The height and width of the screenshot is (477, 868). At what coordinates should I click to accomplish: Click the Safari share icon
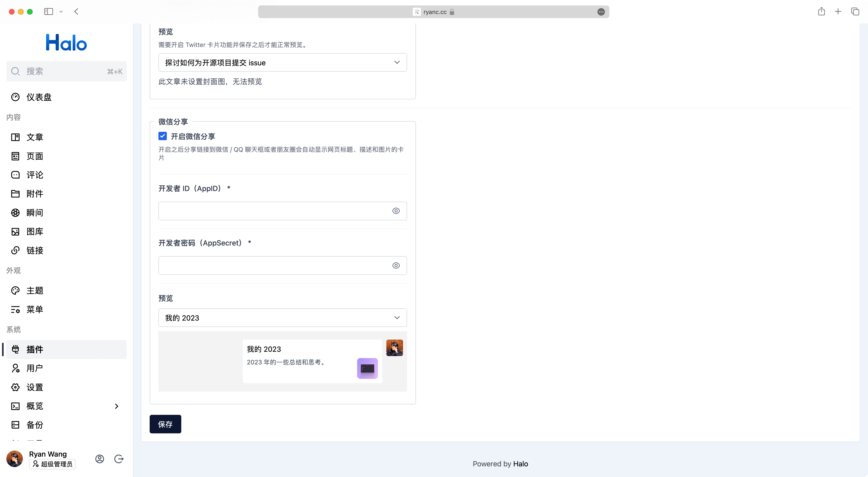(x=821, y=12)
